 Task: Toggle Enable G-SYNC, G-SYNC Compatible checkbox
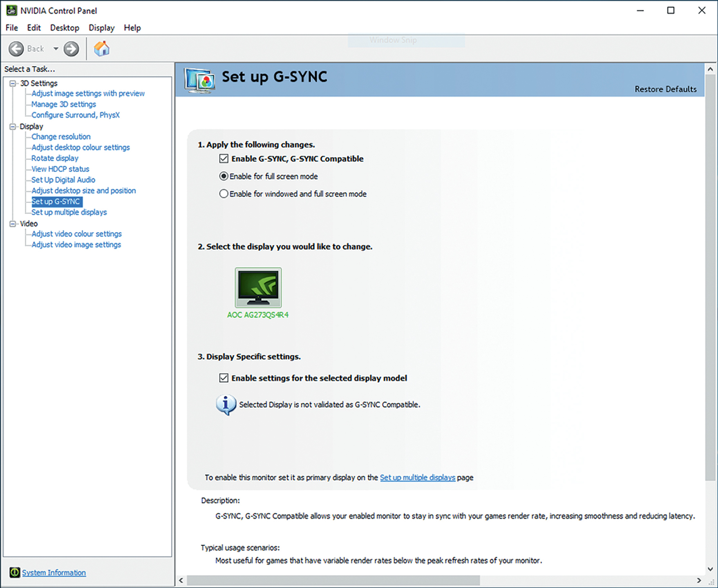224,158
